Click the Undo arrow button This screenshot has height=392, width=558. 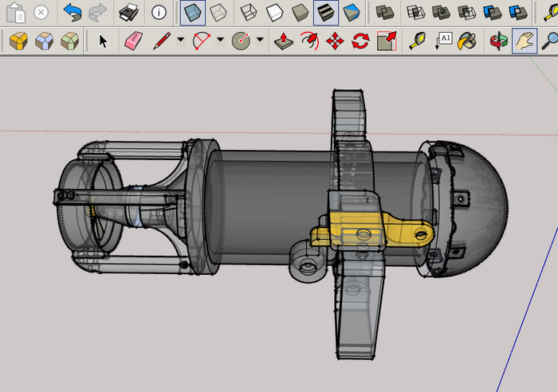coord(73,13)
